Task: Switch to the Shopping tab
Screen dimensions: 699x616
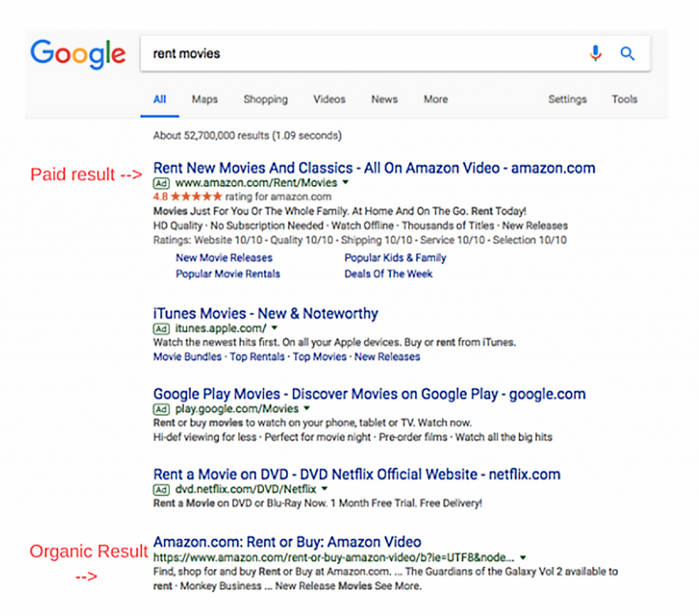Action: point(266,100)
